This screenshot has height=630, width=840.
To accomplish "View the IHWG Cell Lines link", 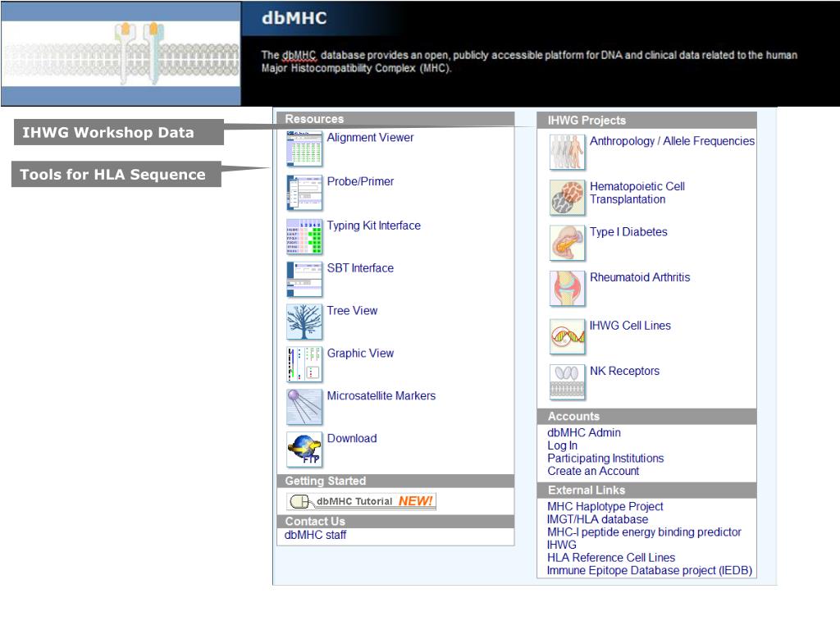I will [x=630, y=326].
